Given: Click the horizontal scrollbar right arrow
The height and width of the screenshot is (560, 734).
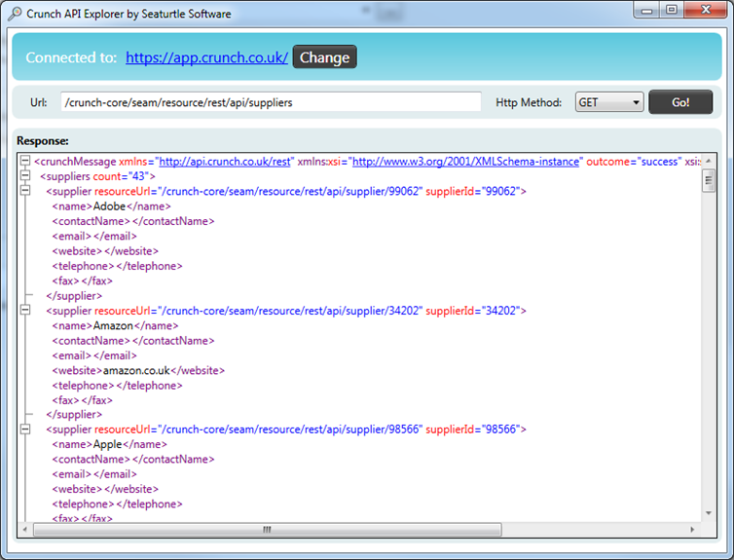Looking at the screenshot, I should point(693,530).
